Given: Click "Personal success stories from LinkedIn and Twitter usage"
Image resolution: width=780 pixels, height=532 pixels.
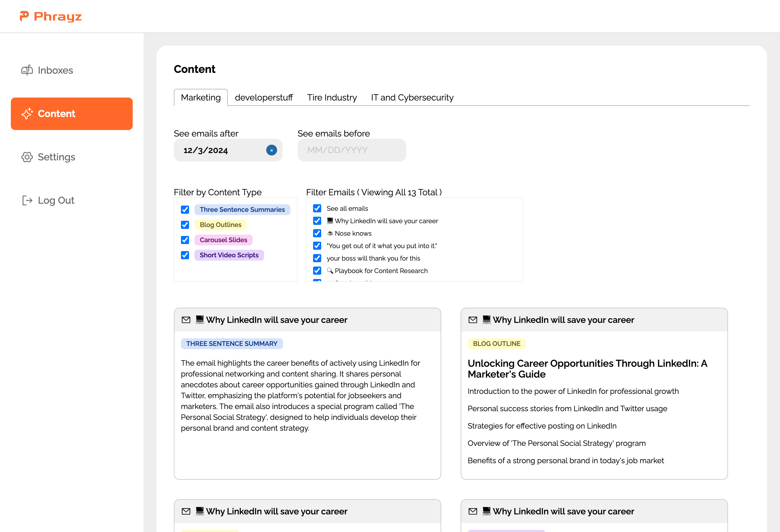Looking at the screenshot, I should pyautogui.click(x=568, y=408).
